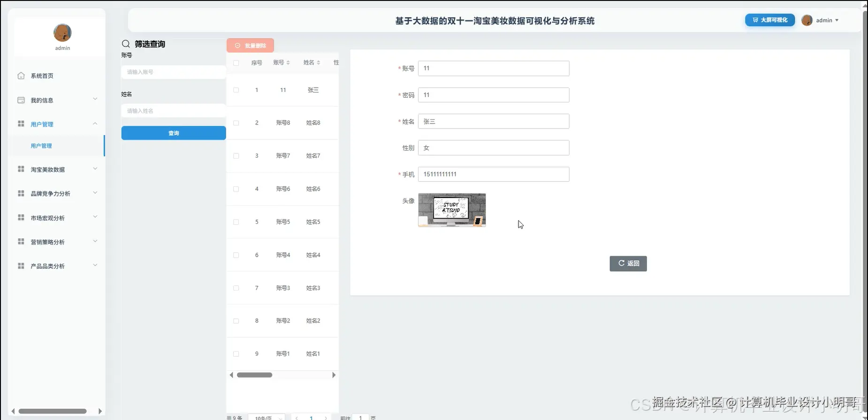
Task: Check the row for 账号8
Action: pyautogui.click(x=236, y=123)
